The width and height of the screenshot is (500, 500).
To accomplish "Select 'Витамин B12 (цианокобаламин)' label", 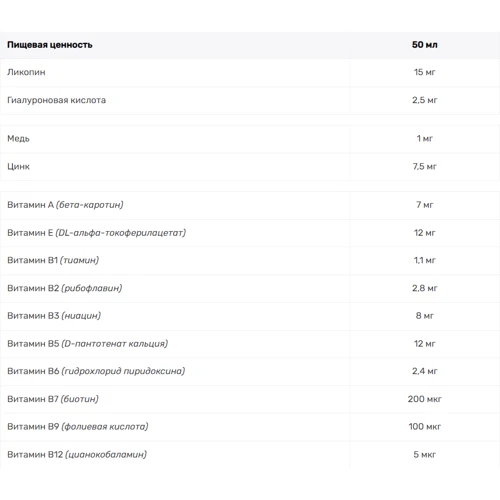I will (x=77, y=455).
